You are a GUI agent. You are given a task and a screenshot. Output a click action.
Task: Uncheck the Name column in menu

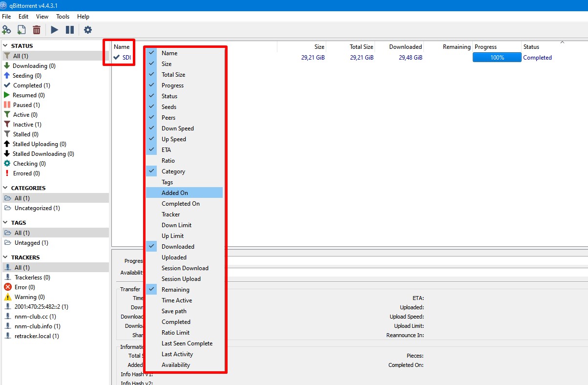184,53
